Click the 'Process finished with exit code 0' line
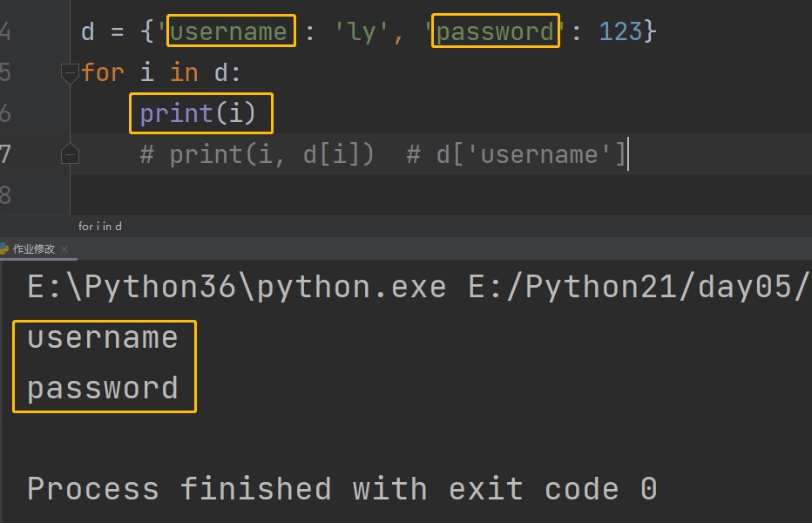The height and width of the screenshot is (523, 812). click(x=342, y=489)
